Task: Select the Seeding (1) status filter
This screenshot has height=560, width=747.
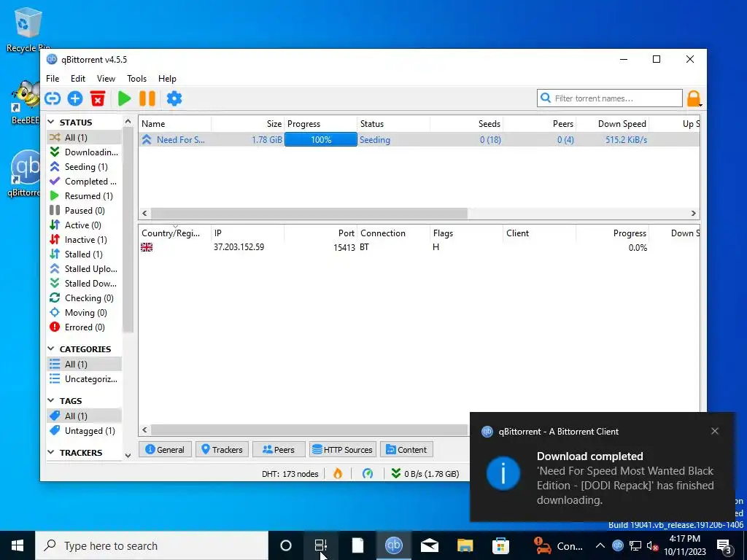Action: tap(84, 167)
